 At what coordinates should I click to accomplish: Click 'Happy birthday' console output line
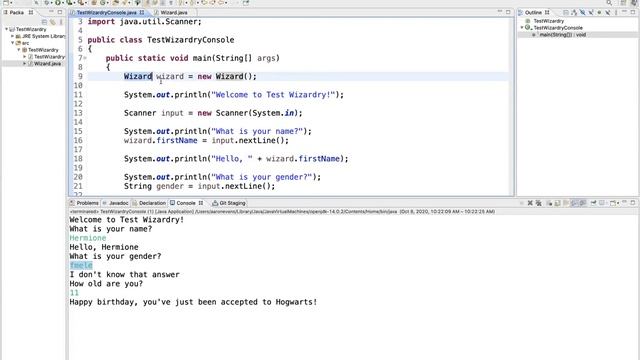pos(193,302)
